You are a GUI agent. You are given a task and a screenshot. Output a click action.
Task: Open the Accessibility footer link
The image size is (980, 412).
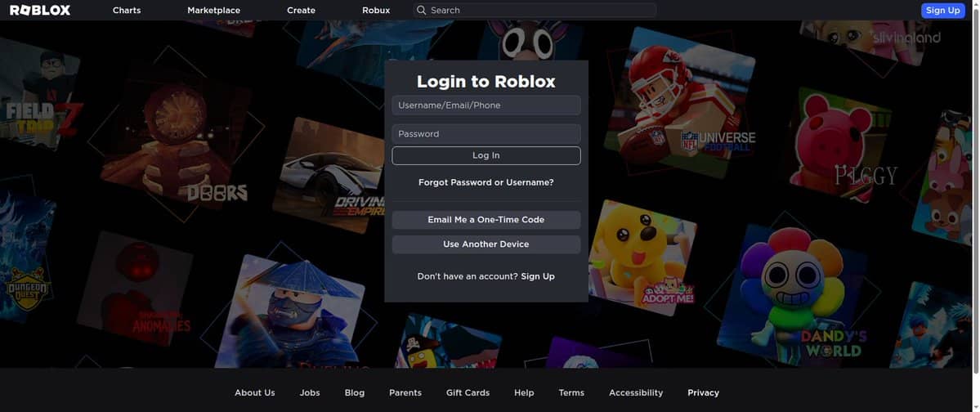pos(636,392)
